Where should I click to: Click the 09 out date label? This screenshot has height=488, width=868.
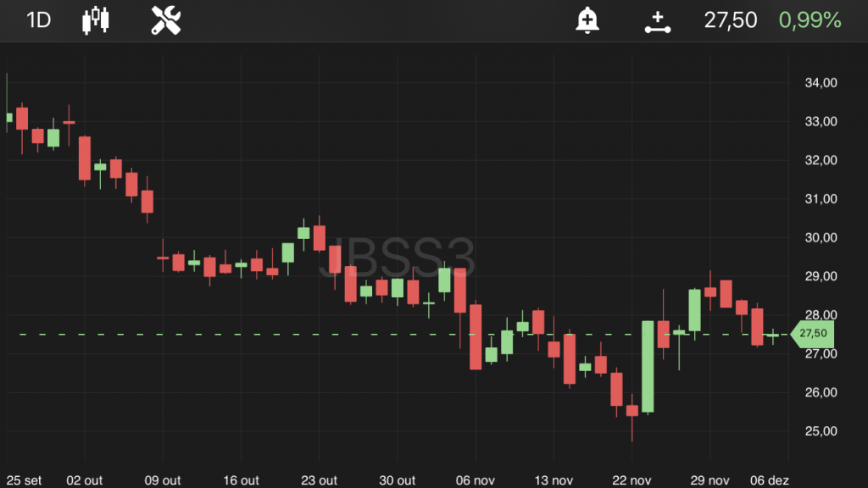163,480
